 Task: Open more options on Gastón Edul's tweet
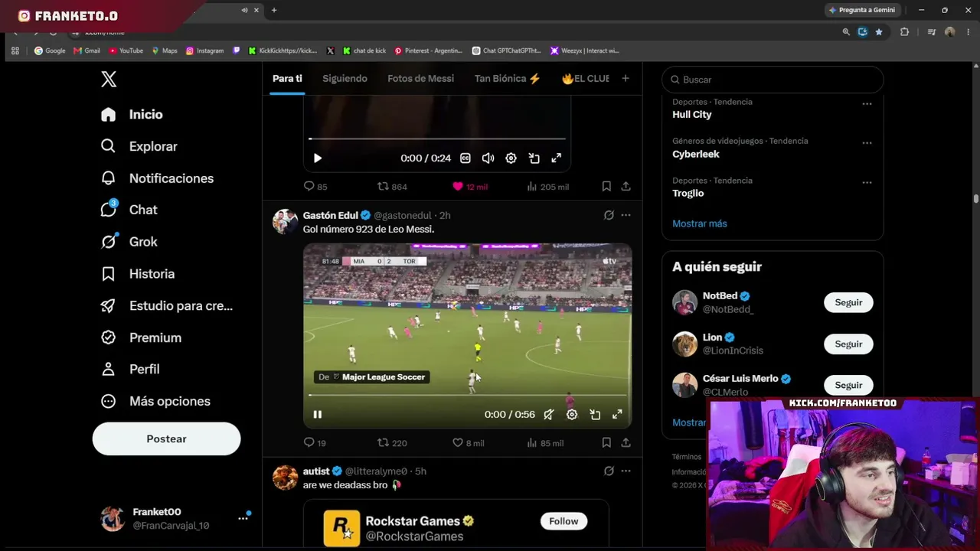point(626,215)
